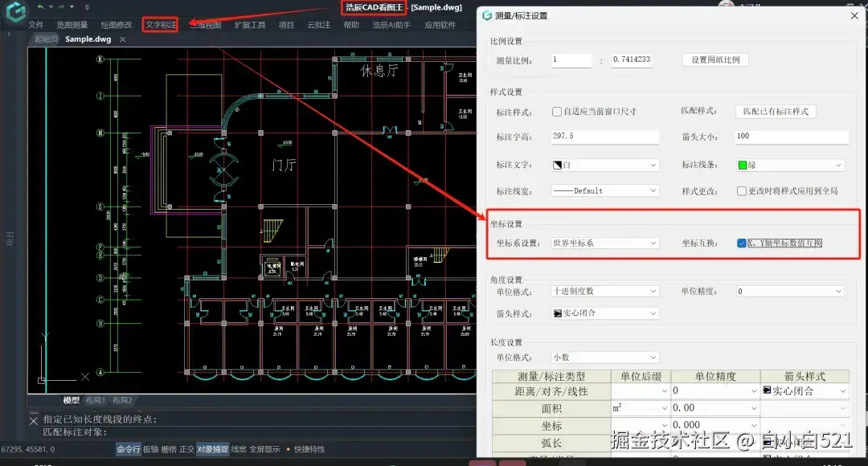Open the 标注文字 white color dropdown

[x=605, y=165]
